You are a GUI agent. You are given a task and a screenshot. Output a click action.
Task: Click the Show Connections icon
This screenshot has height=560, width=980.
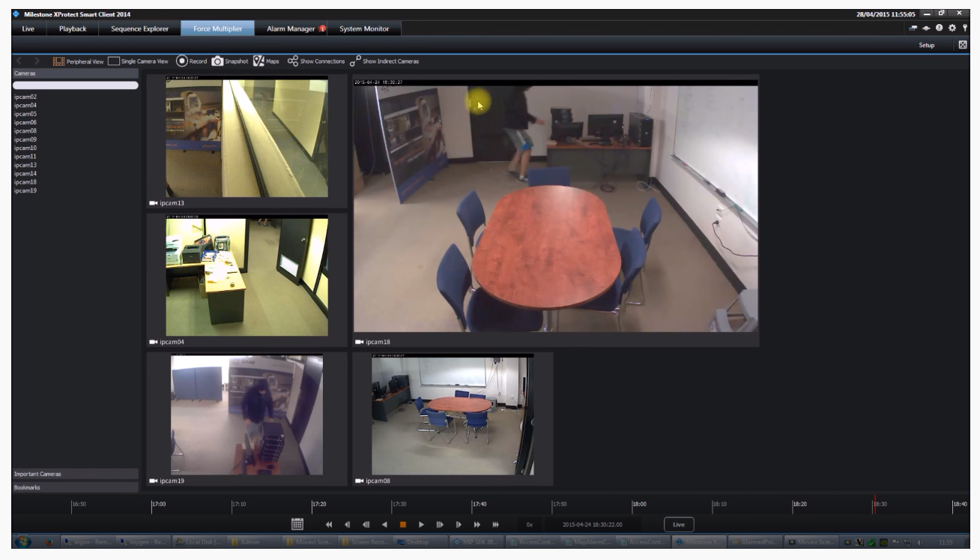[x=293, y=61]
